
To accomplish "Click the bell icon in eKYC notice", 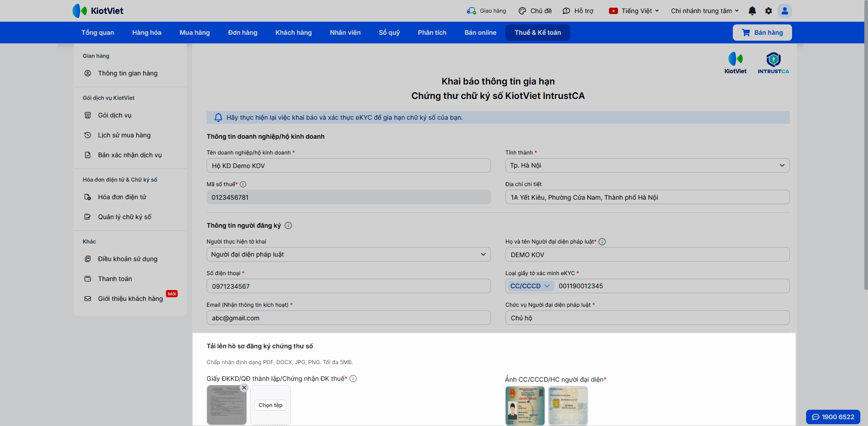I will [218, 117].
